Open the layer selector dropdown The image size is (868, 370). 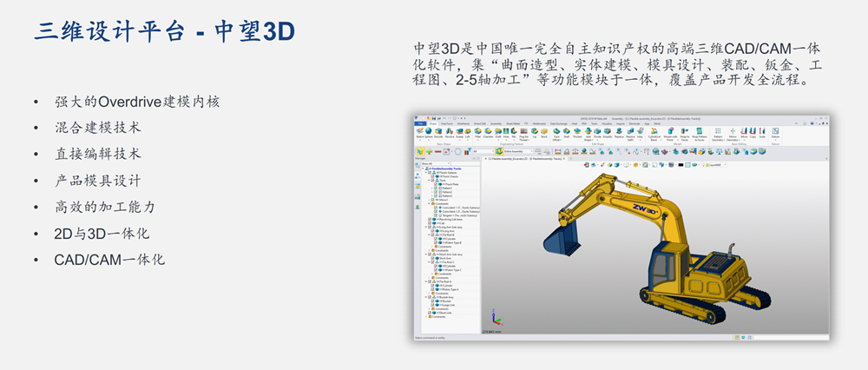[713, 164]
